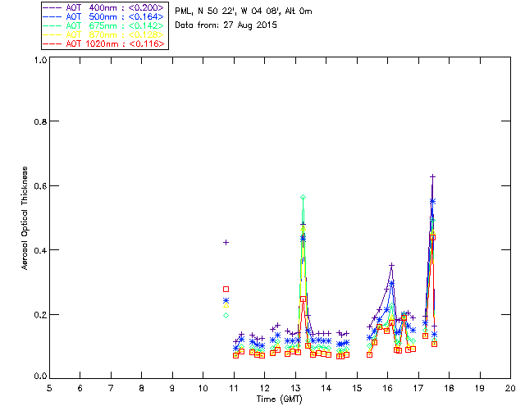
Task: Click the isolated red square marker near 0.28
Action: [226, 289]
